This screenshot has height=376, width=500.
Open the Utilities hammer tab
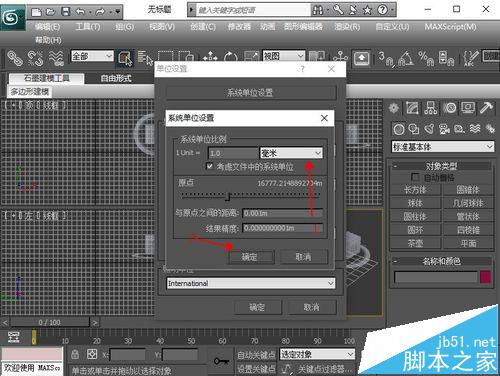pyautogui.click(x=486, y=108)
